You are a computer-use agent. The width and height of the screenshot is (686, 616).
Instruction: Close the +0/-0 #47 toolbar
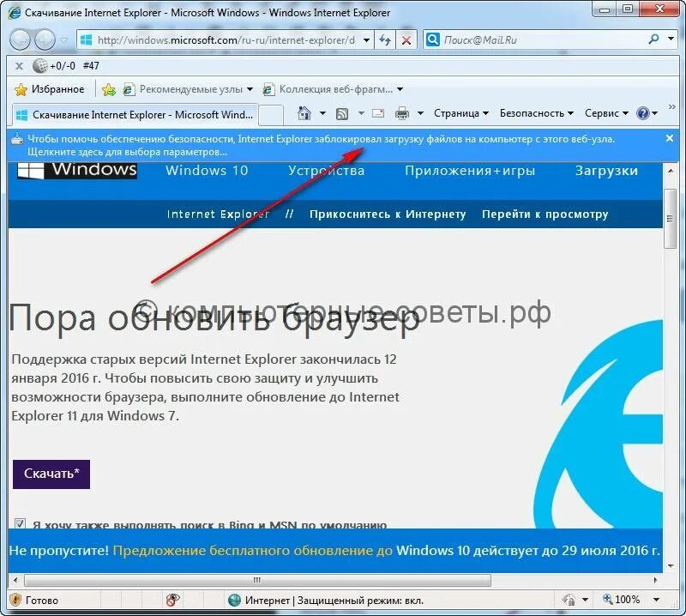(x=19, y=66)
